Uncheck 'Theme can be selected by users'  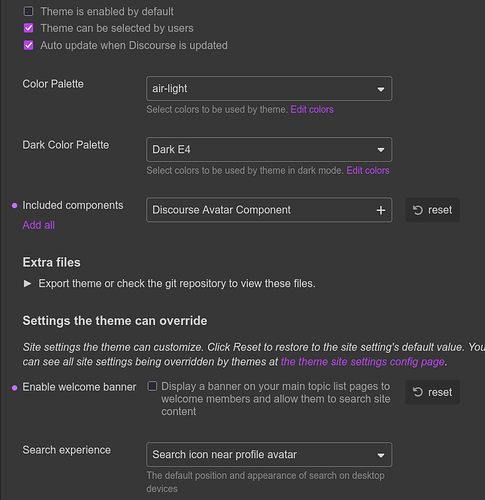pyautogui.click(x=29, y=28)
